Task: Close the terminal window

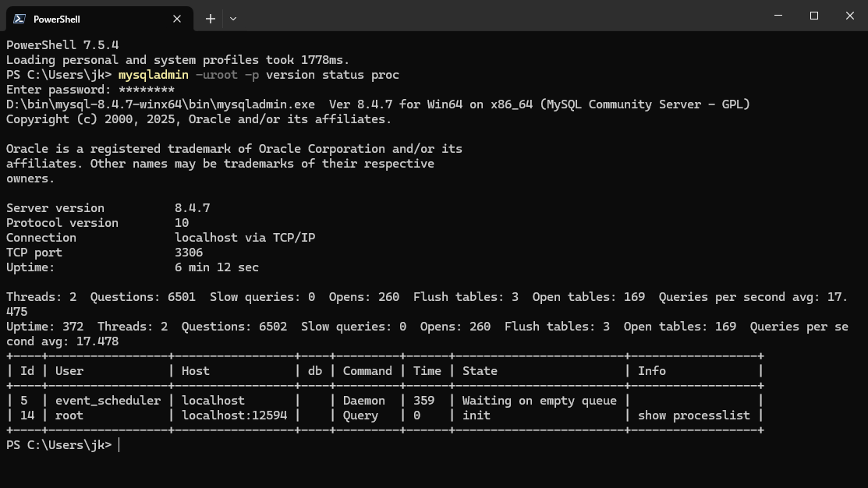Action: pos(850,16)
